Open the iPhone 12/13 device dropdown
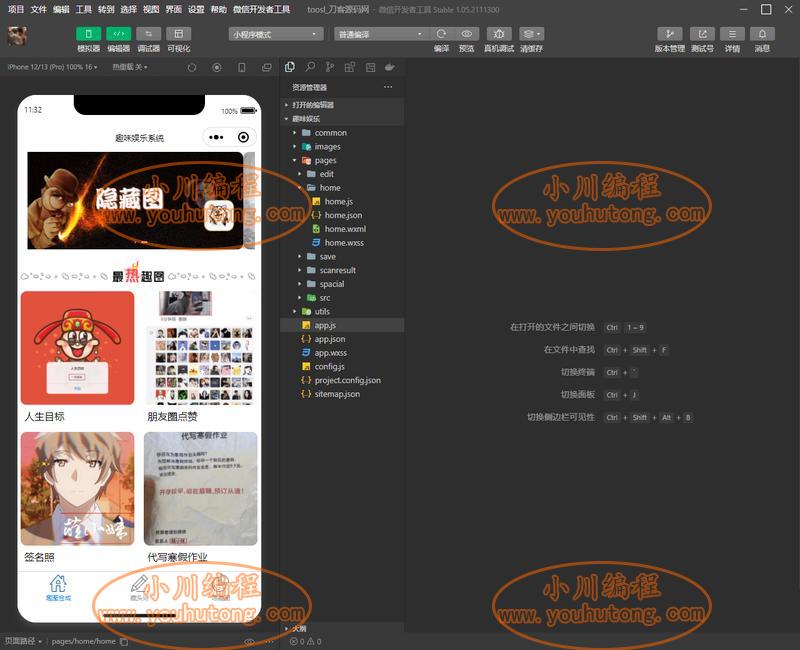 [52, 67]
